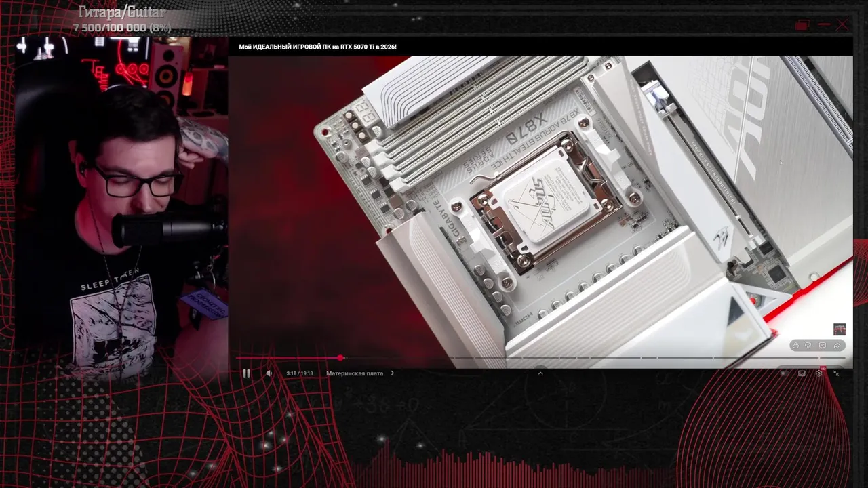Click the 3:18 / 19:13 time display

pyautogui.click(x=300, y=373)
